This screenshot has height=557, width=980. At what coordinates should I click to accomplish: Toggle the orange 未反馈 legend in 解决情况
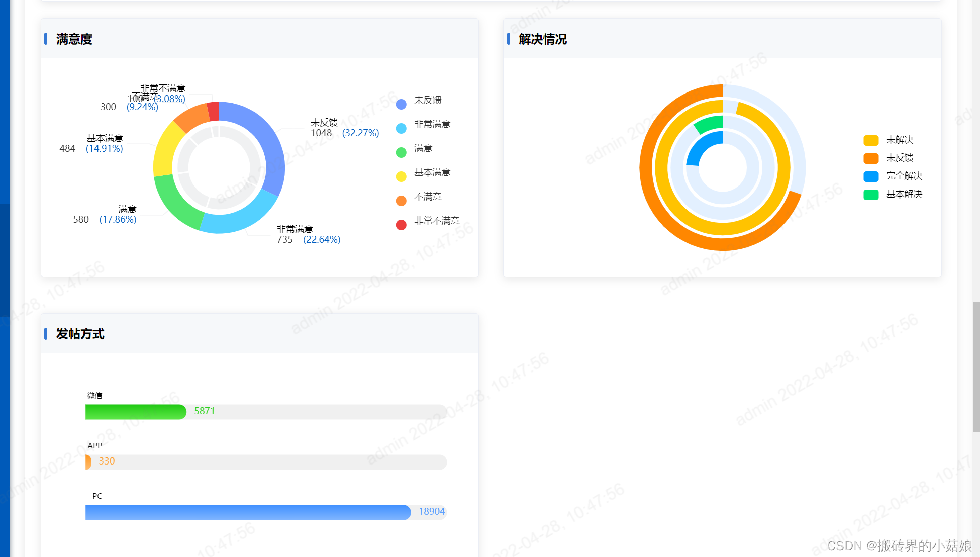[900, 158]
